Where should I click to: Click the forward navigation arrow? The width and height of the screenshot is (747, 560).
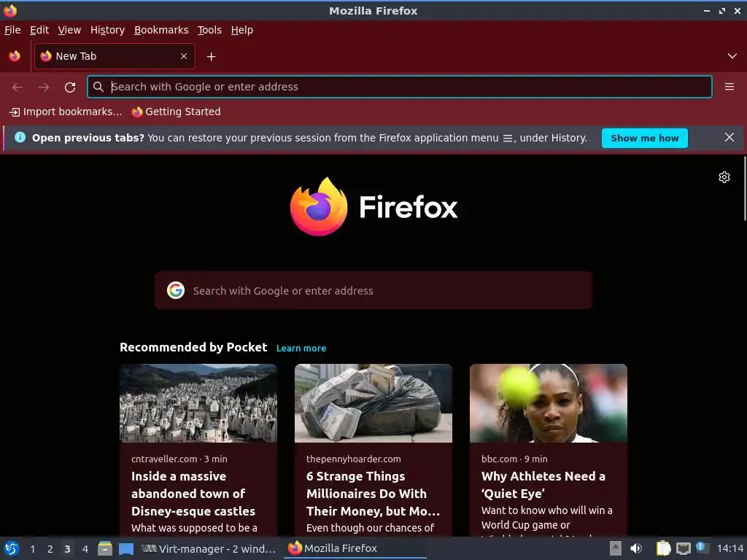tap(44, 87)
